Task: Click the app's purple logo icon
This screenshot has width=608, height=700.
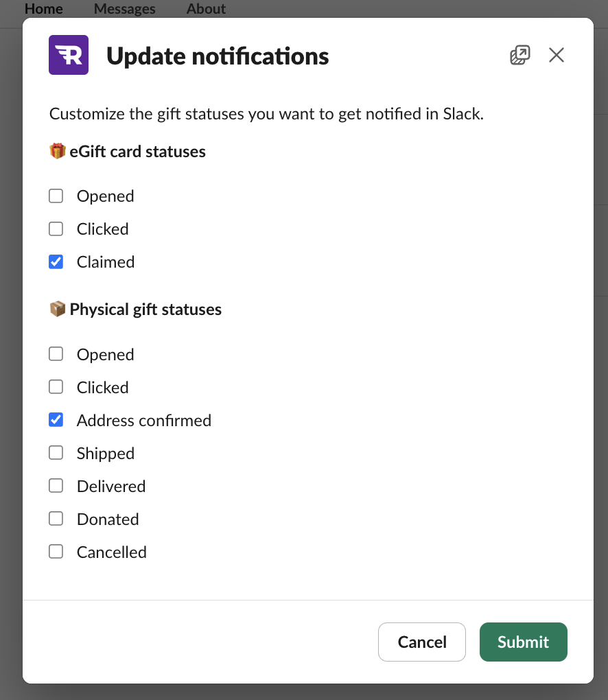Action: tap(68, 54)
